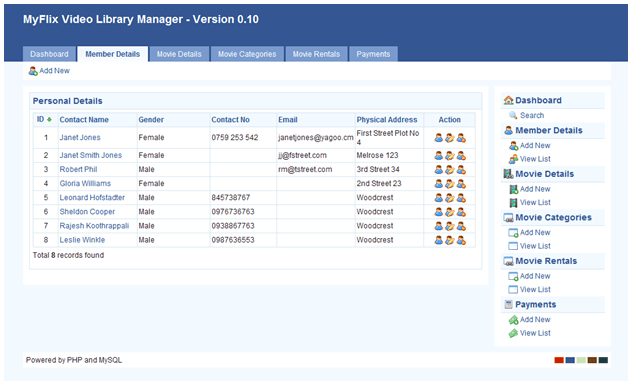Click the film icon beside Movie Details heading
This screenshot has height=388, width=632.
coord(508,174)
